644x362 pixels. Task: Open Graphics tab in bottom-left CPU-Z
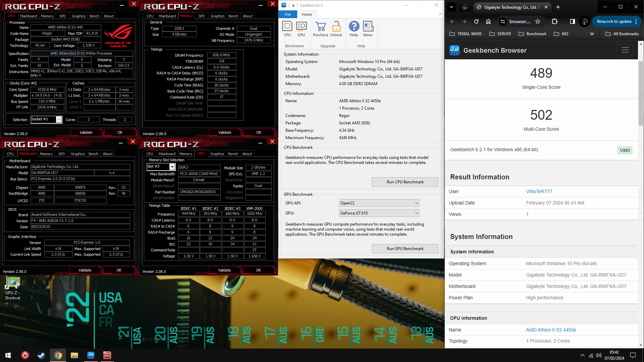pos(78,154)
